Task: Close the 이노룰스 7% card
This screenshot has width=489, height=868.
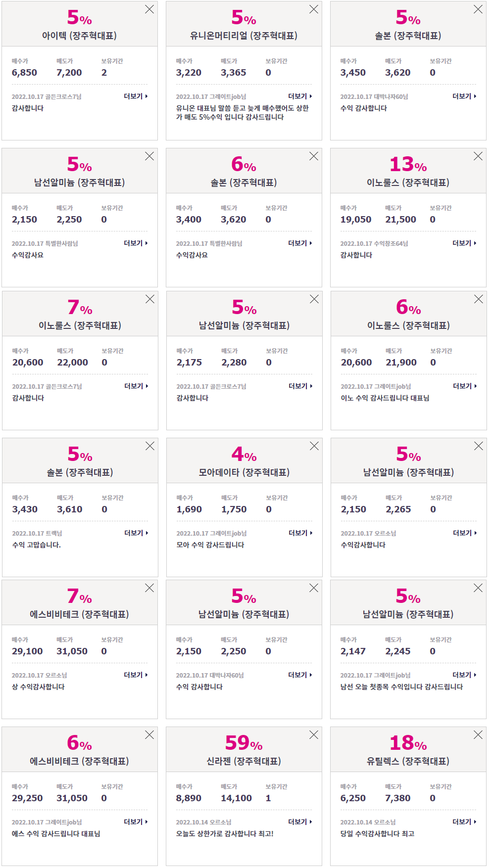Action: [150, 299]
